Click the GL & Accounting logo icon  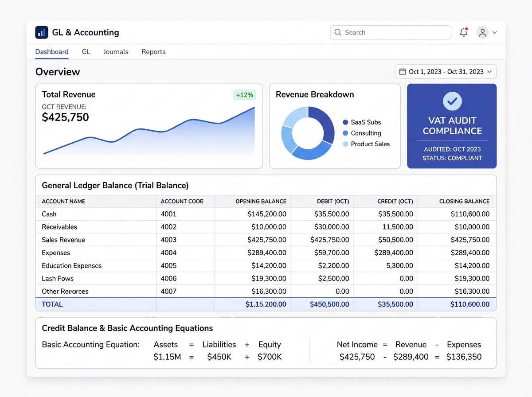tap(42, 32)
